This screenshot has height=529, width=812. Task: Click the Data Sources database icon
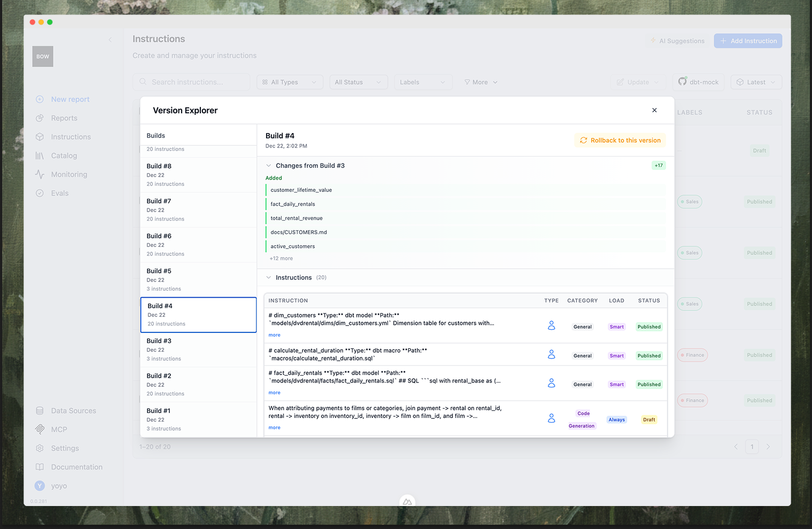click(40, 410)
